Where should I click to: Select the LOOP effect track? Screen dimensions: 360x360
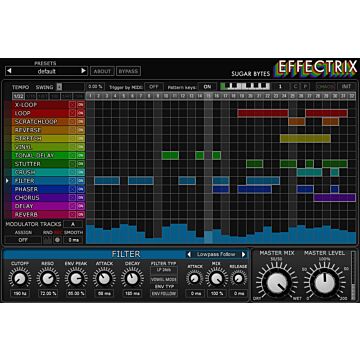point(40,113)
